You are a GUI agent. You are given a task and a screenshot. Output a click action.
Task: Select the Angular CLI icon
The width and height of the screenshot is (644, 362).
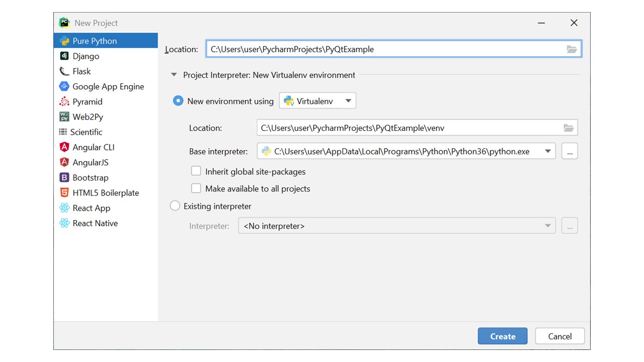pyautogui.click(x=64, y=147)
